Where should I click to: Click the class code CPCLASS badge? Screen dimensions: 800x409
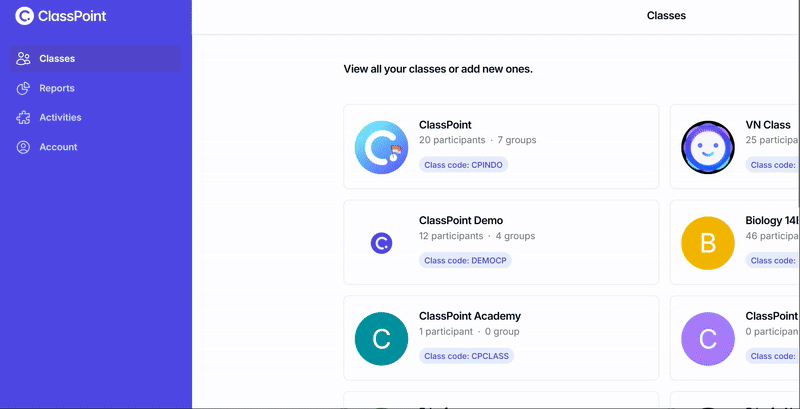(466, 356)
